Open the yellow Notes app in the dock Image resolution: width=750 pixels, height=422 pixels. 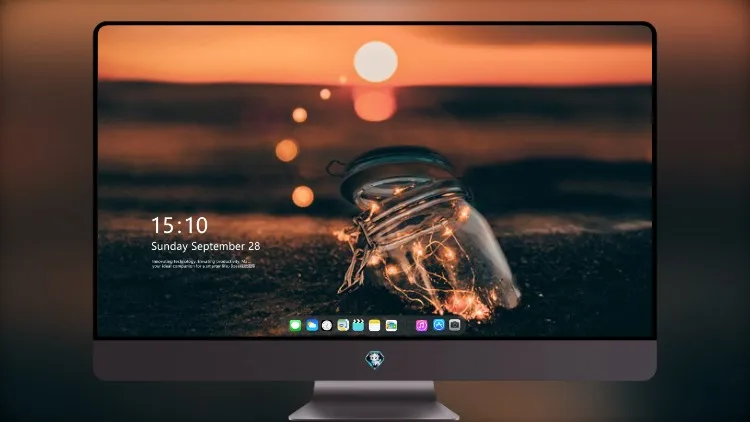(x=375, y=325)
